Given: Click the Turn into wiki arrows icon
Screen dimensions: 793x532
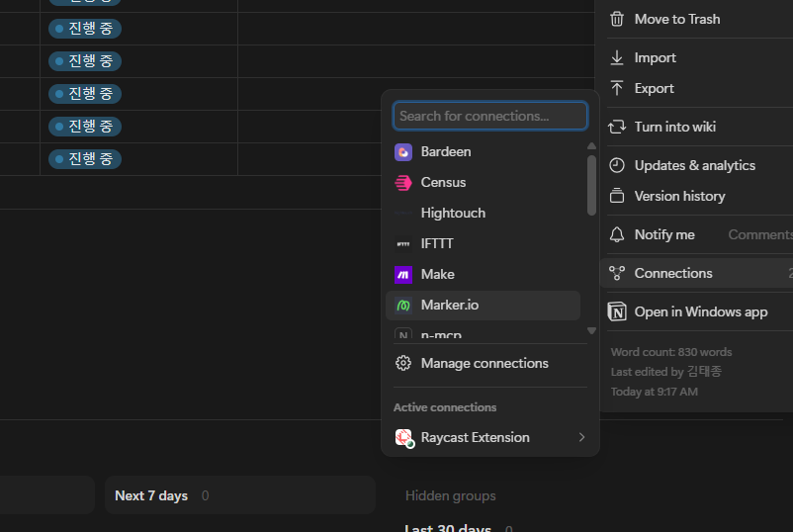Looking at the screenshot, I should tap(616, 127).
